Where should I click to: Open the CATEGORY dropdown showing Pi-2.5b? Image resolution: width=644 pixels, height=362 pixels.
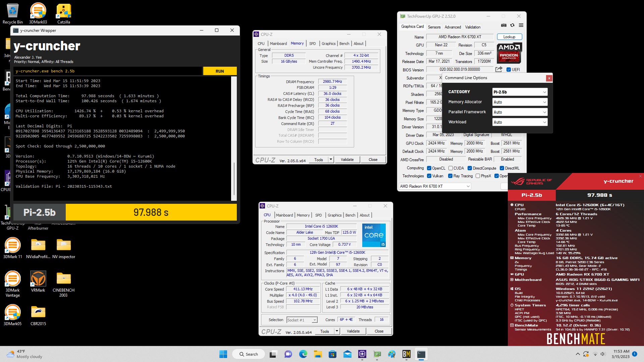[520, 92]
